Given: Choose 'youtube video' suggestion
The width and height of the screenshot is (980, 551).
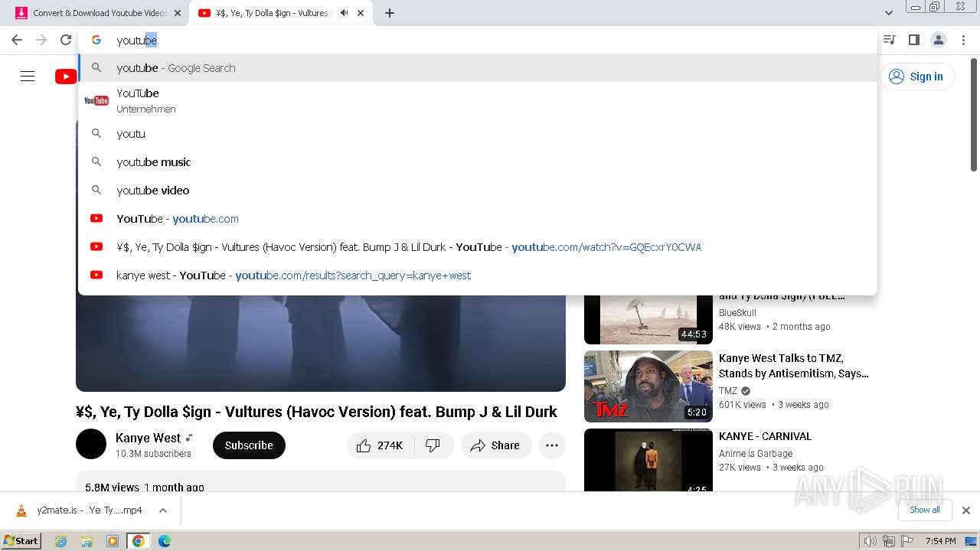Looking at the screenshot, I should pos(478,191).
